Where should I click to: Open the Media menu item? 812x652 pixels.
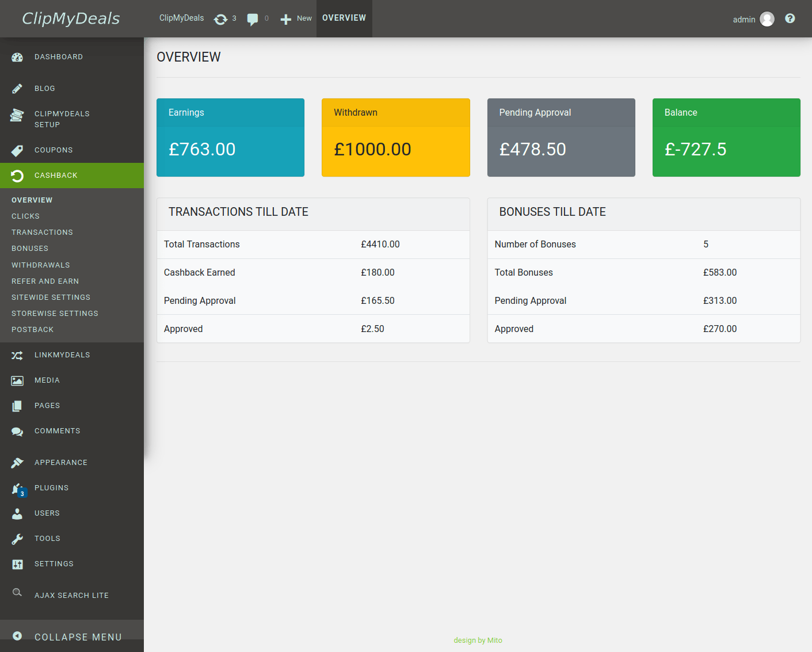72,380
